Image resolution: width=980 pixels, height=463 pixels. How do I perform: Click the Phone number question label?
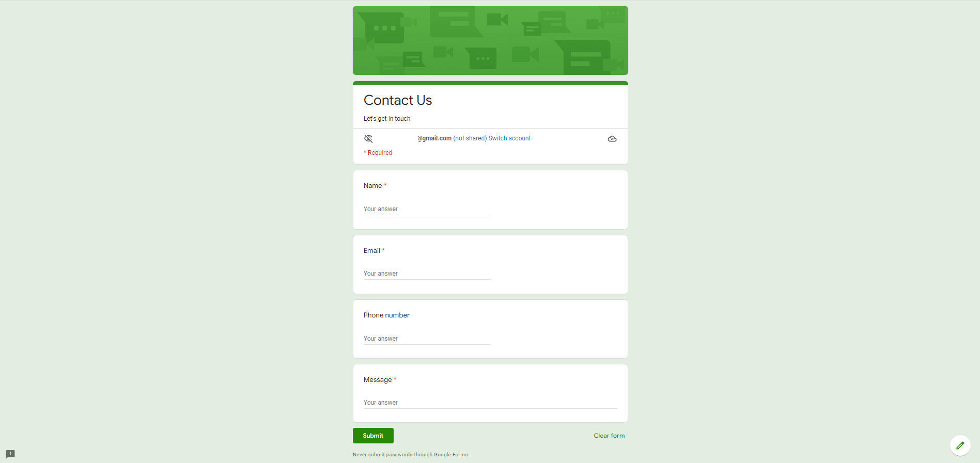[x=386, y=315]
